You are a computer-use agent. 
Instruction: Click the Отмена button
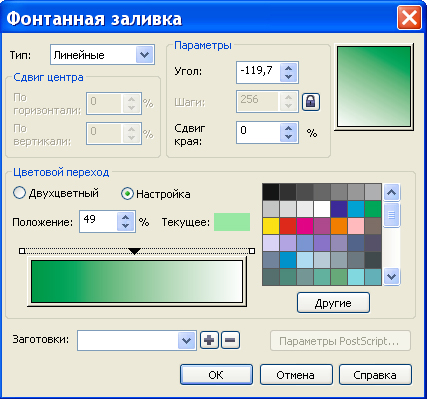click(296, 375)
